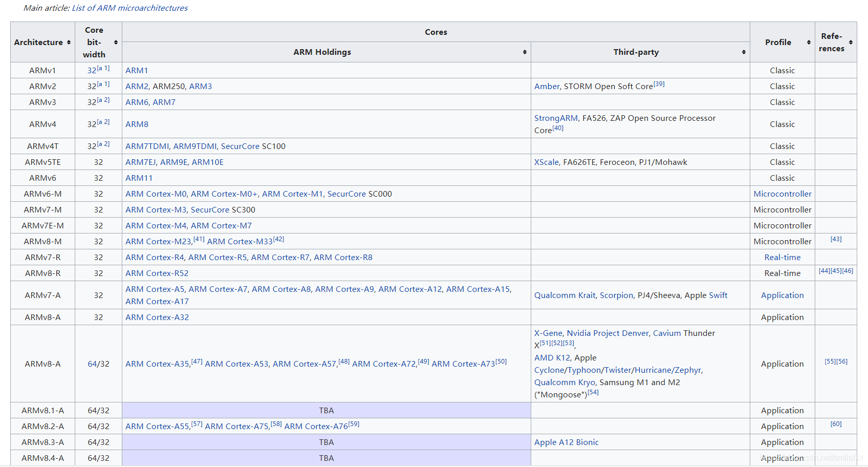Open the ARM1 link
The width and height of the screenshot is (868, 467).
[137, 71]
